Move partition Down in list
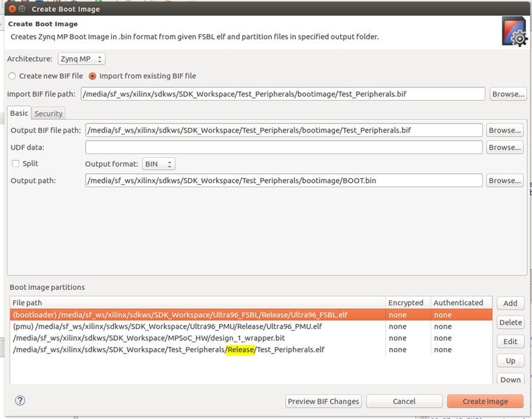The height and width of the screenshot is (419, 532). click(511, 379)
